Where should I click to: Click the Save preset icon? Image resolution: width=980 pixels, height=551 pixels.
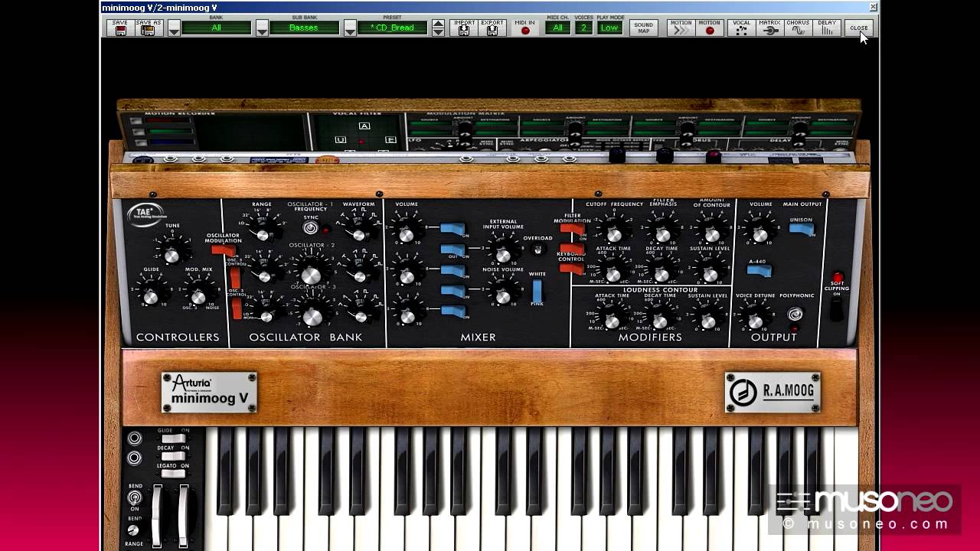tap(120, 28)
